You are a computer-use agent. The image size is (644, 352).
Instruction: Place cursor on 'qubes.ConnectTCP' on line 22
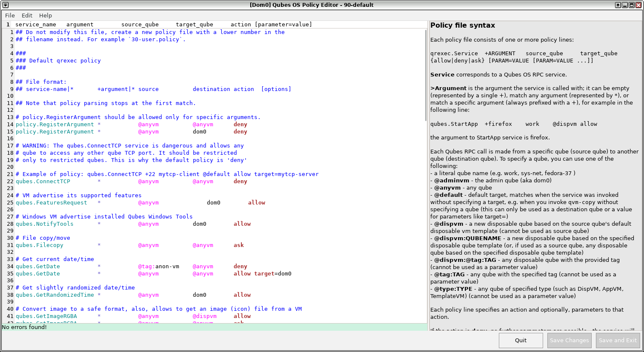[43, 181]
